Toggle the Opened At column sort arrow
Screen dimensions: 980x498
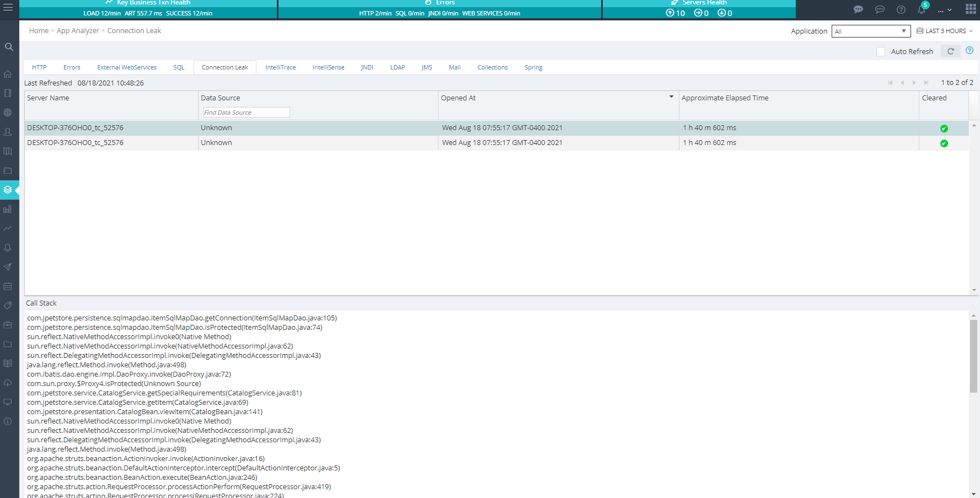(x=671, y=97)
